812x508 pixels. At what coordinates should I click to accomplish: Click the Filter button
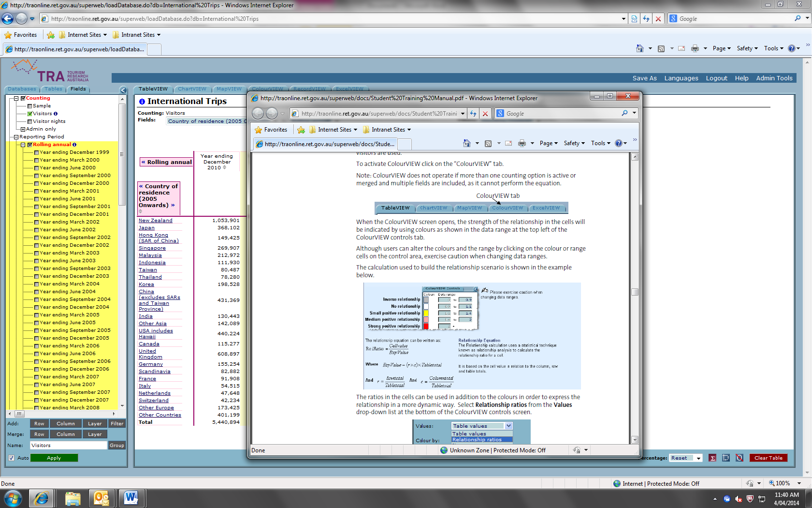click(117, 424)
